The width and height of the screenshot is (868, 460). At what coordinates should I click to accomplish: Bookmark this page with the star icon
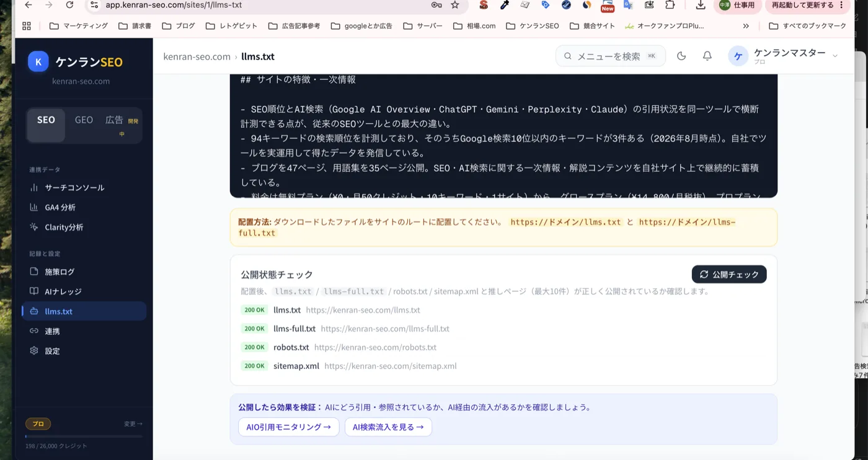click(x=455, y=5)
